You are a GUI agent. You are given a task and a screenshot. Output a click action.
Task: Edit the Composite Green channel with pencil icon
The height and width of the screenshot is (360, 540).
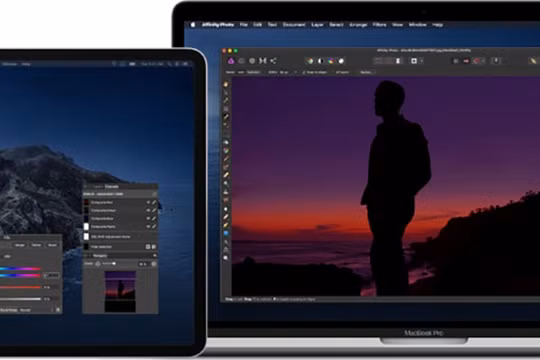pos(154,210)
